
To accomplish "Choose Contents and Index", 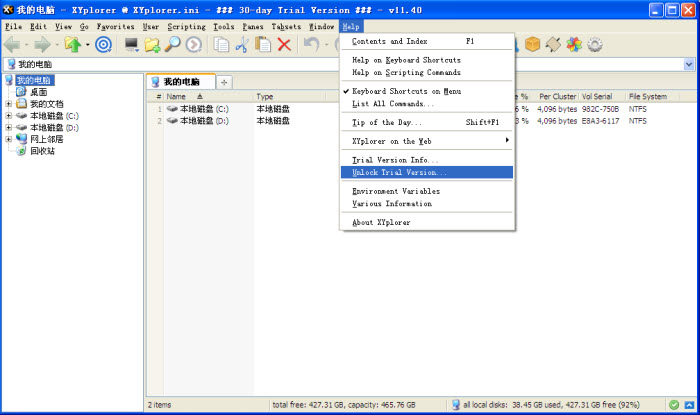I will coord(427,41).
